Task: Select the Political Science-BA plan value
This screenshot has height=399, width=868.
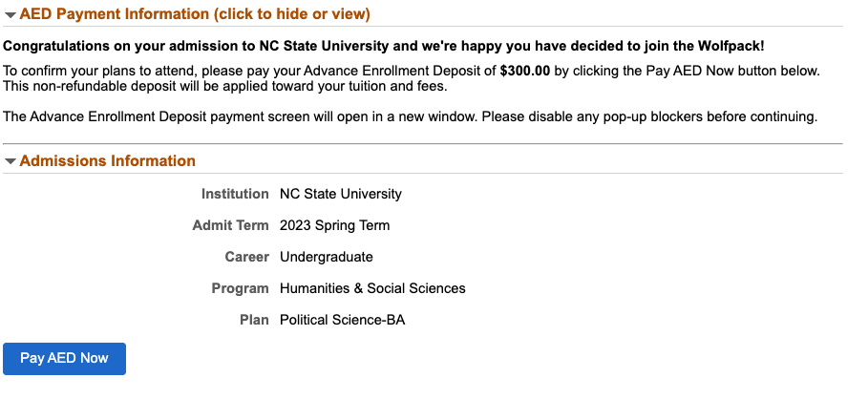Action: tap(342, 320)
